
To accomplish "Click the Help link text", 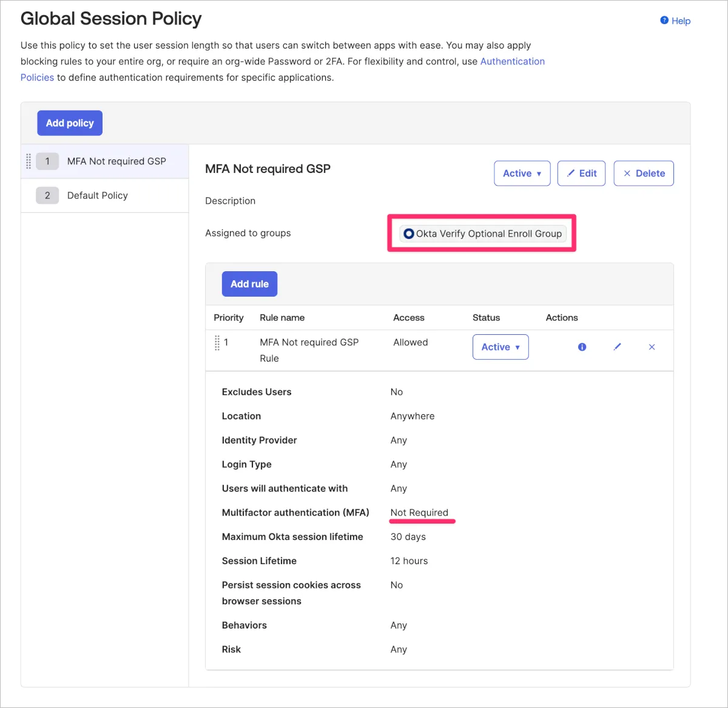I will pos(681,21).
